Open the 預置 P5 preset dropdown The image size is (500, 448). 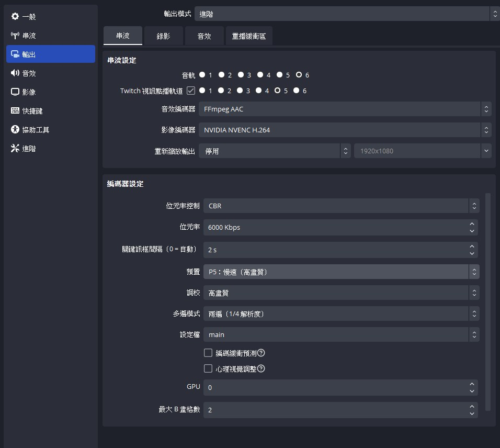341,272
